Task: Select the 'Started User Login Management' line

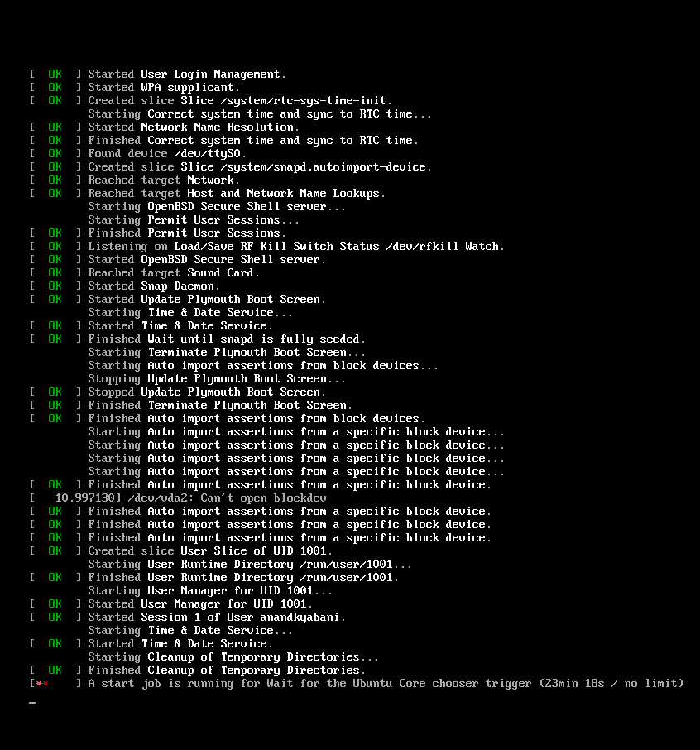Action: tap(187, 74)
